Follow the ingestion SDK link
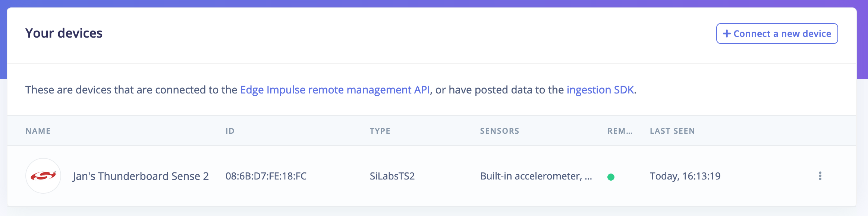This screenshot has width=868, height=216. point(600,90)
